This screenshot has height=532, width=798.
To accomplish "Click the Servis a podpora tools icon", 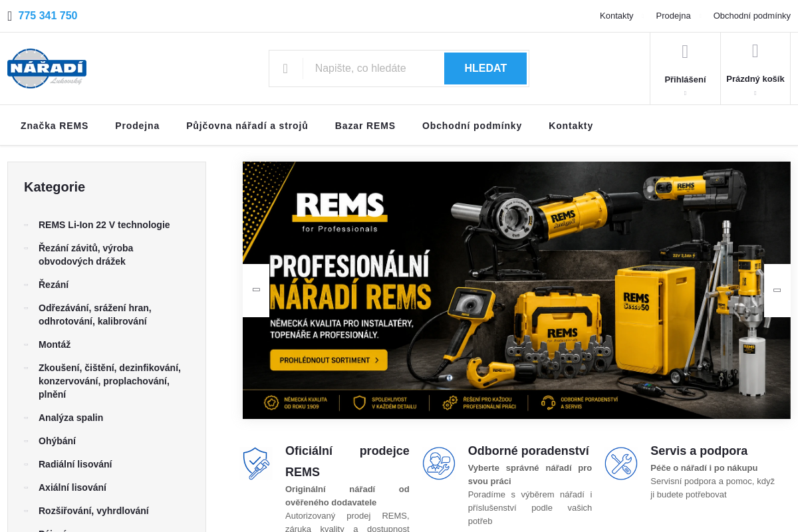I will pyautogui.click(x=621, y=464).
